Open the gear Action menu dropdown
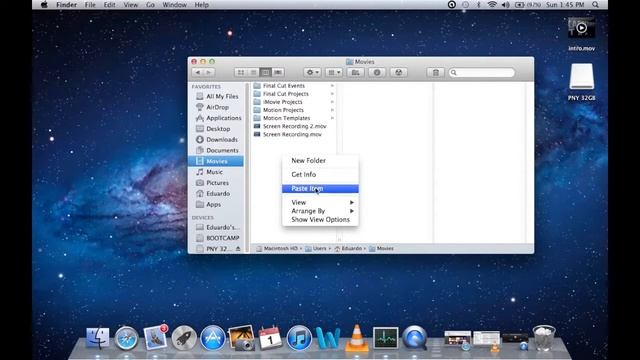640x360 pixels. point(312,72)
